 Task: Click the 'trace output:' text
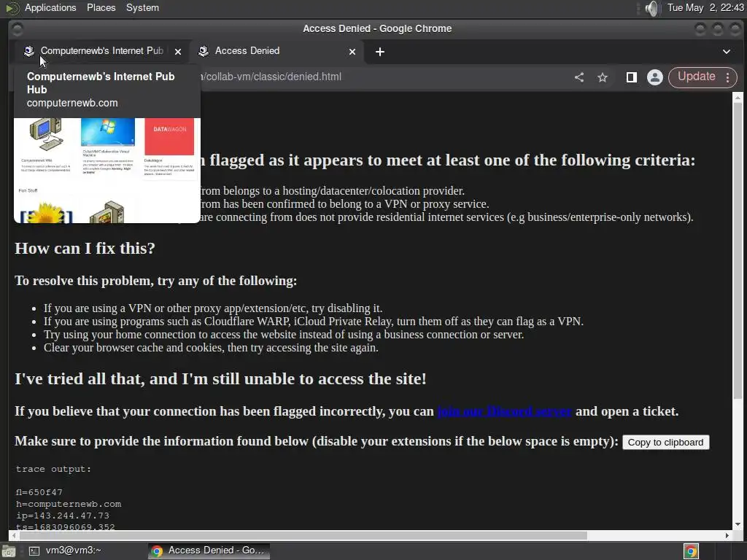53,469
